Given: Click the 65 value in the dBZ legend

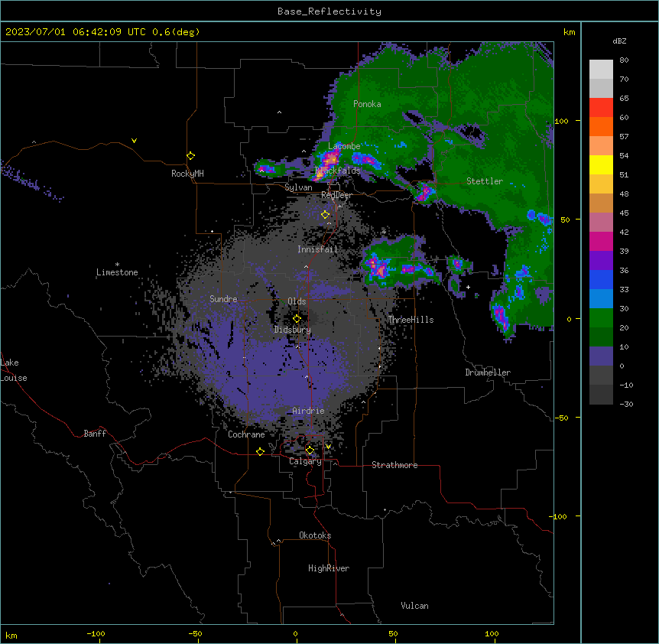Looking at the screenshot, I should click(624, 98).
